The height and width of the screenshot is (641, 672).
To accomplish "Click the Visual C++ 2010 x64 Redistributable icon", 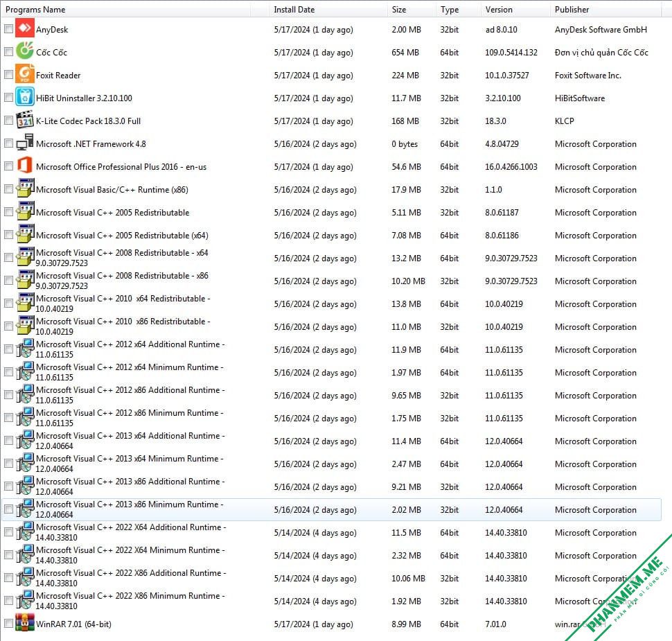I will 25,303.
